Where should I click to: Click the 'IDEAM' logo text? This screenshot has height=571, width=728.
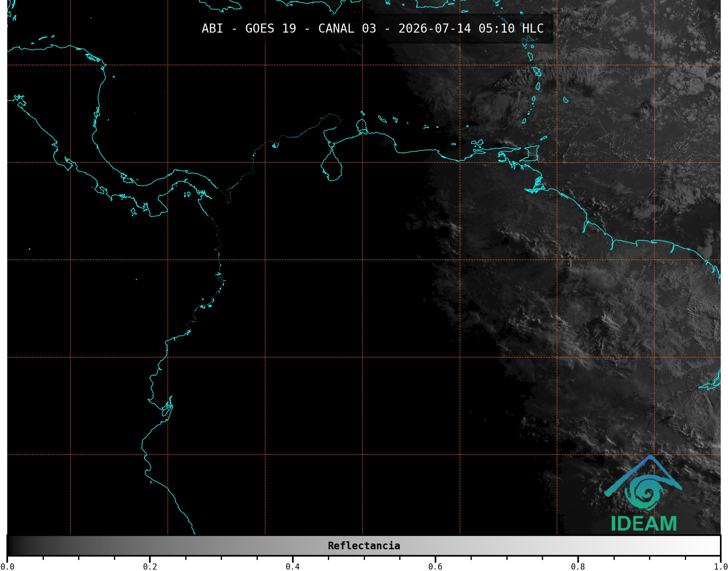644,524
